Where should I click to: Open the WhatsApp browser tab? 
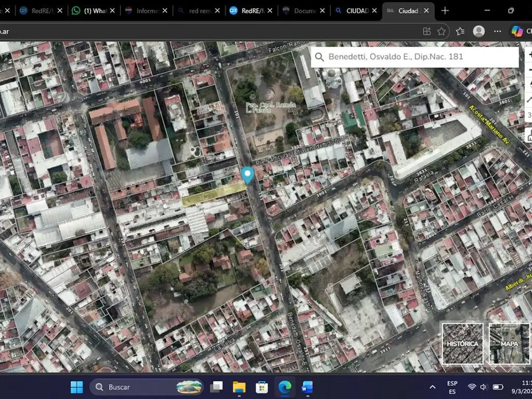tap(94, 10)
